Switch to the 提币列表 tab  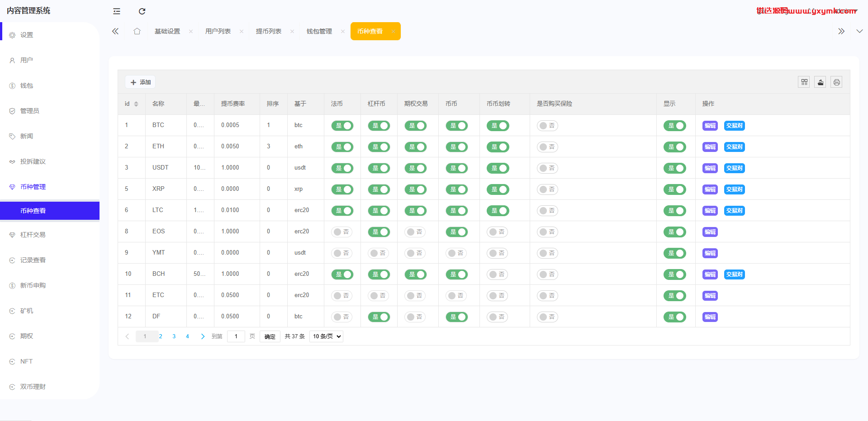pos(269,31)
